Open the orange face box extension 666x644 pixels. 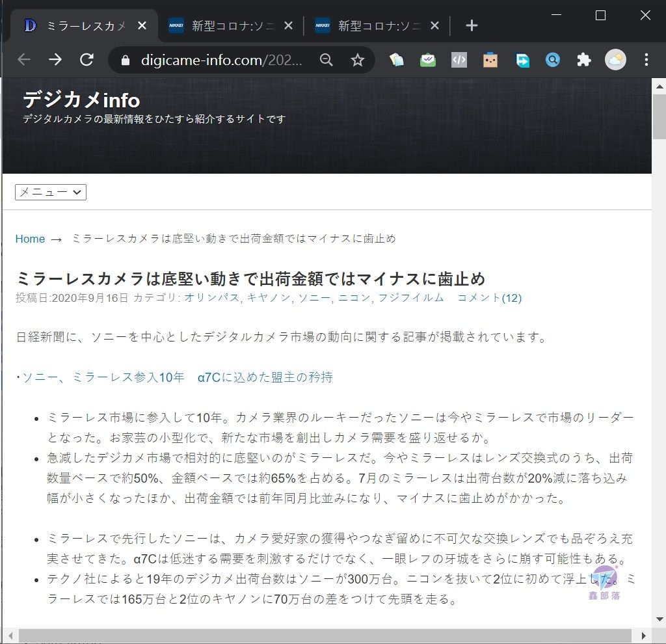[x=490, y=60]
